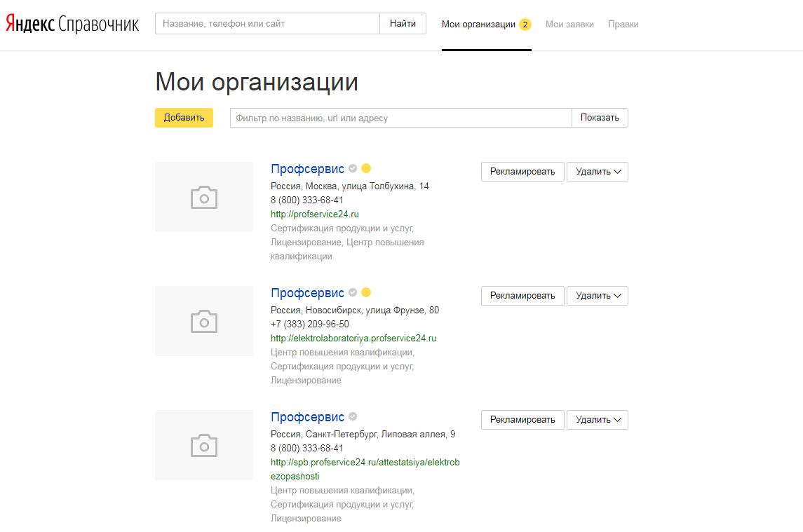Click the verified checkmark icon on Moscow Профсервис
Viewport: 803px width, 532px height.
click(353, 168)
